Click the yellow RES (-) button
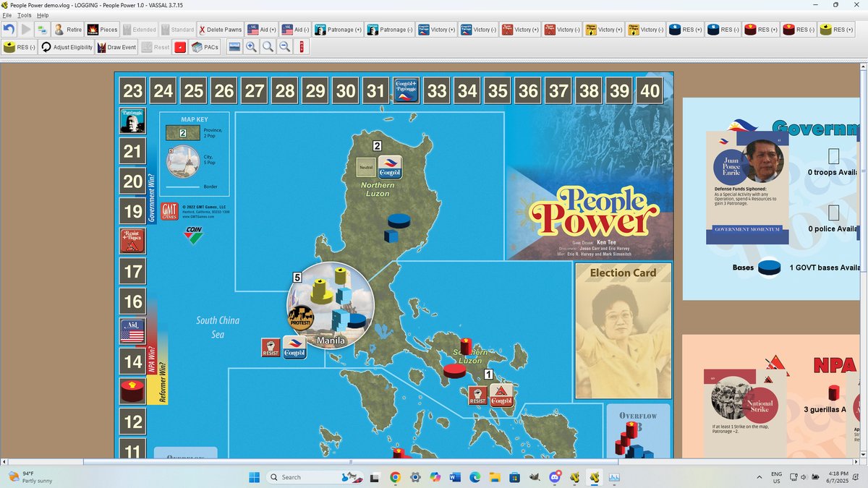This screenshot has width=868, height=488. click(x=19, y=47)
